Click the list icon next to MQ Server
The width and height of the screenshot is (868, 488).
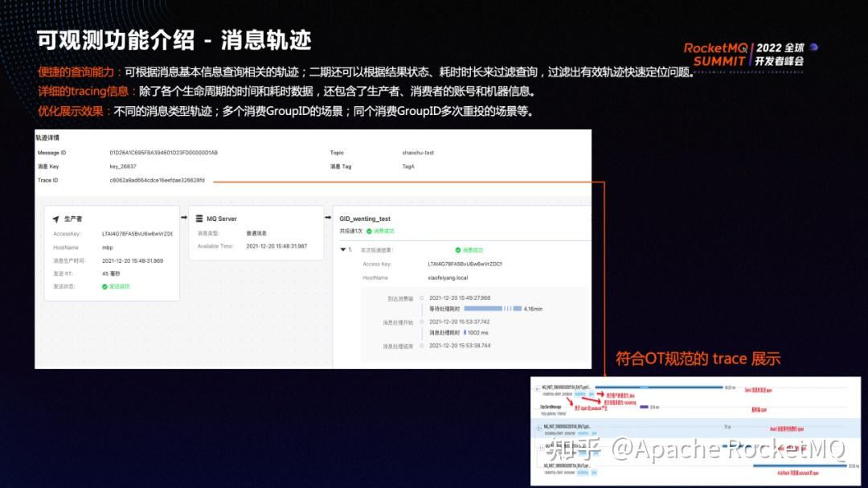click(x=199, y=217)
